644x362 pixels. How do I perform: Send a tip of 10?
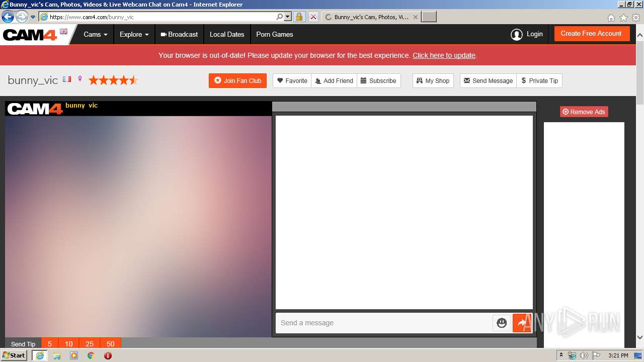(69, 344)
